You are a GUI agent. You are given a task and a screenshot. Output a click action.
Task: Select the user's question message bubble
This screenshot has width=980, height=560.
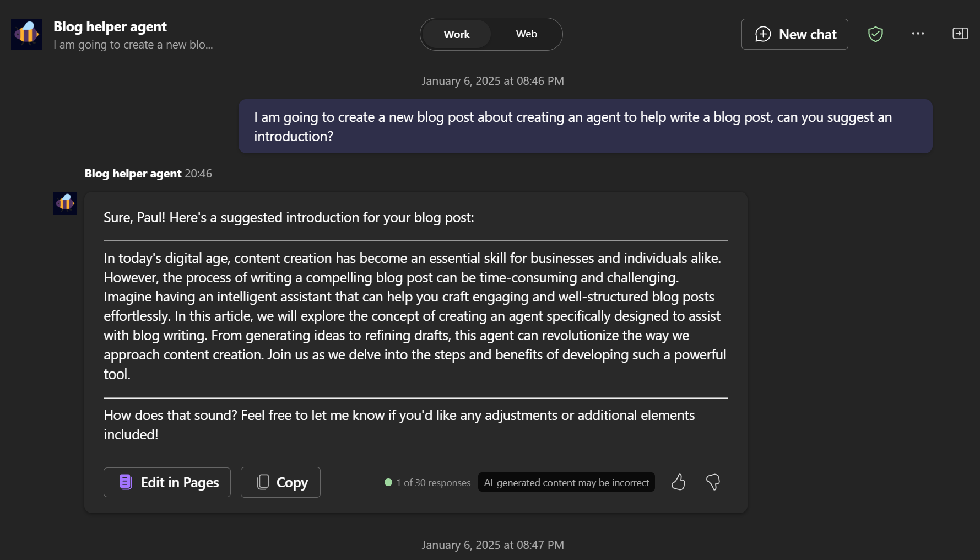pos(585,126)
